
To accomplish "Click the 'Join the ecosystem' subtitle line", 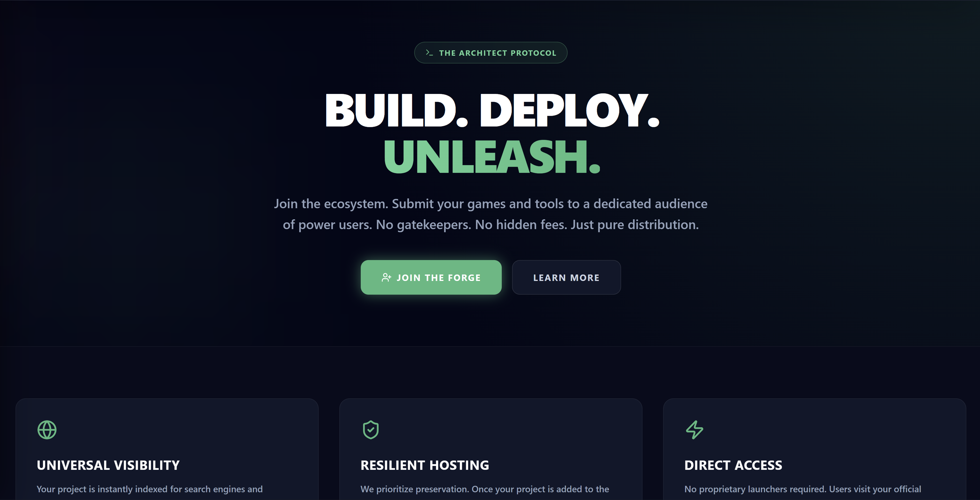I will pos(490,204).
